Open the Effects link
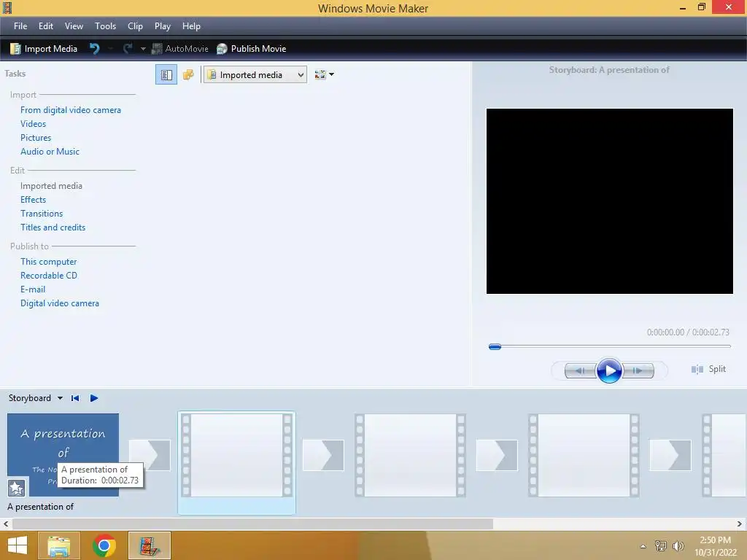 point(34,200)
